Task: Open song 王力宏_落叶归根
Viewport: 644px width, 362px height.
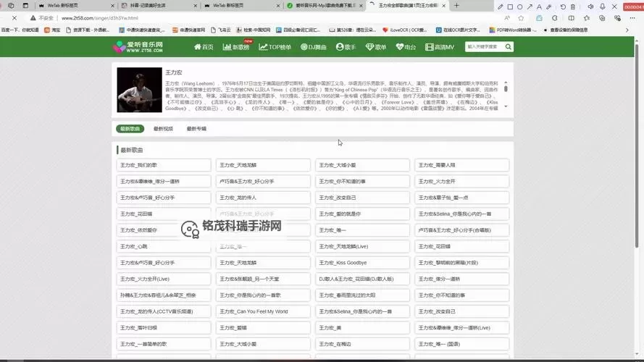Action: click(x=164, y=328)
